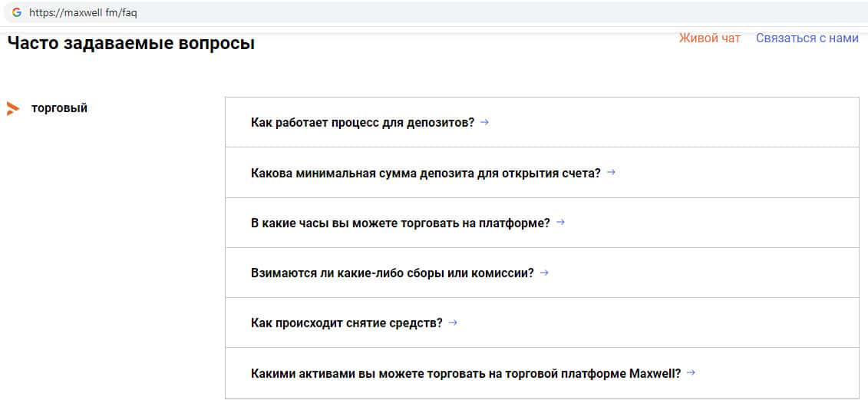Expand 'Как работает процесс для депозитов?' question
The height and width of the screenshot is (407, 868).
(362, 122)
